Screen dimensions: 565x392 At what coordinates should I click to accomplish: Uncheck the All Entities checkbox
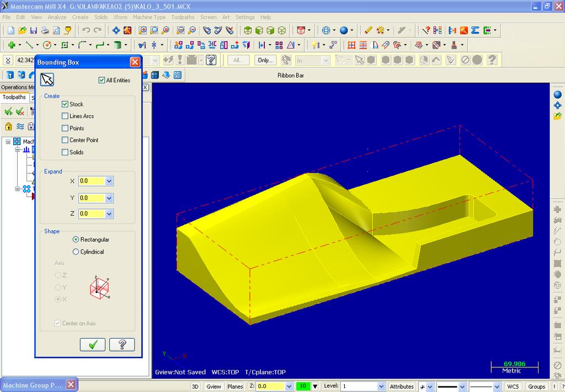[102, 80]
